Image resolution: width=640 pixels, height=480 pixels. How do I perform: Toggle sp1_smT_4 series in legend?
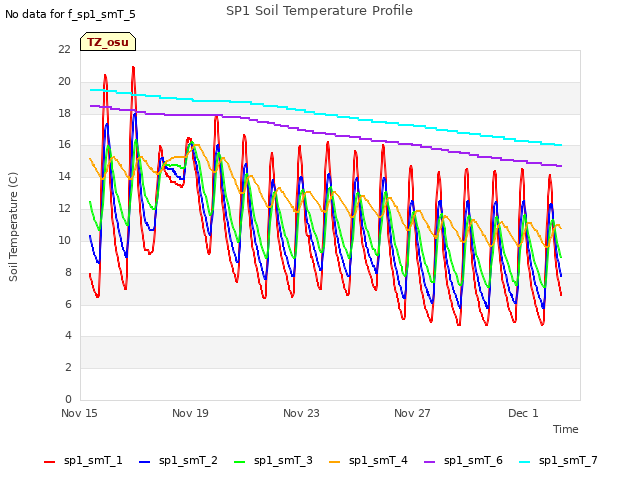pyautogui.click(x=368, y=461)
